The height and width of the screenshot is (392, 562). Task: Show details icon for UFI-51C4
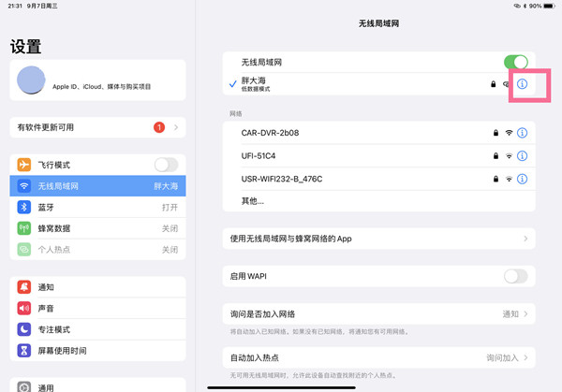tap(523, 155)
